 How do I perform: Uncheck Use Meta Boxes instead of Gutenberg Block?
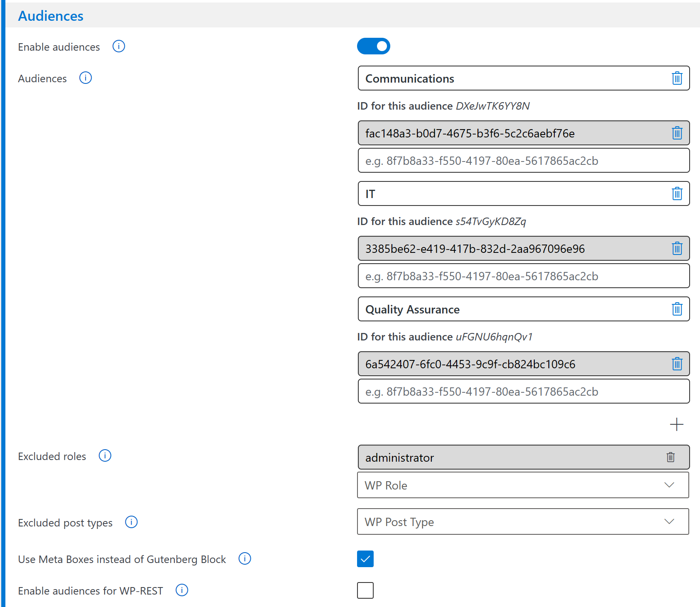365,559
